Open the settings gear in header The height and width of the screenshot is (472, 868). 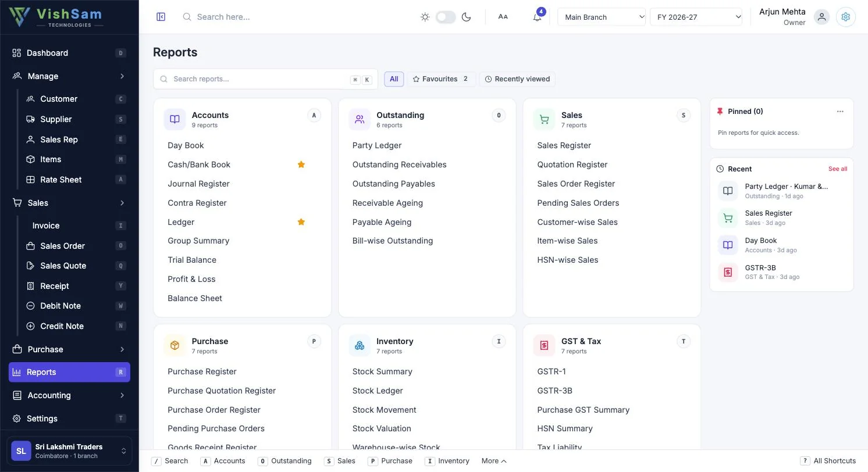846,17
